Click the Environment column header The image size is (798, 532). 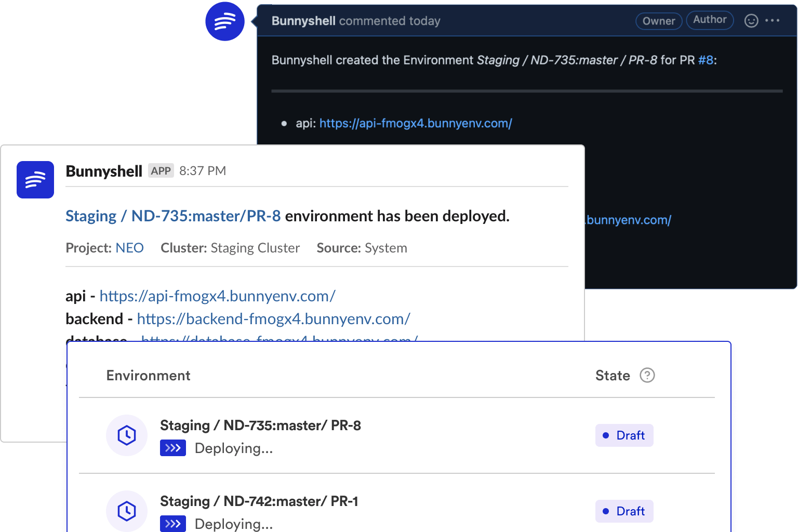coord(148,376)
